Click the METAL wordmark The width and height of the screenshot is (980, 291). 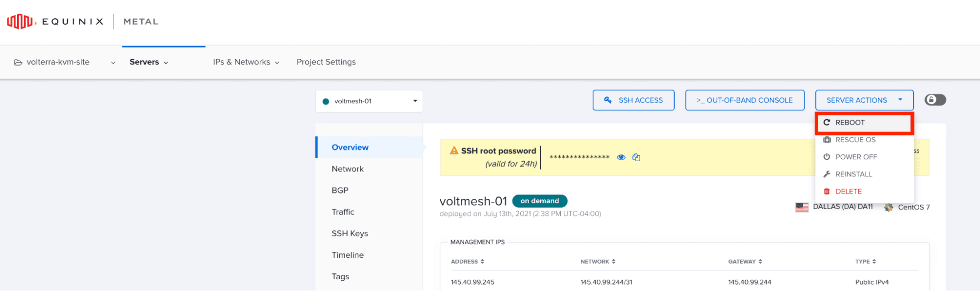point(141,22)
